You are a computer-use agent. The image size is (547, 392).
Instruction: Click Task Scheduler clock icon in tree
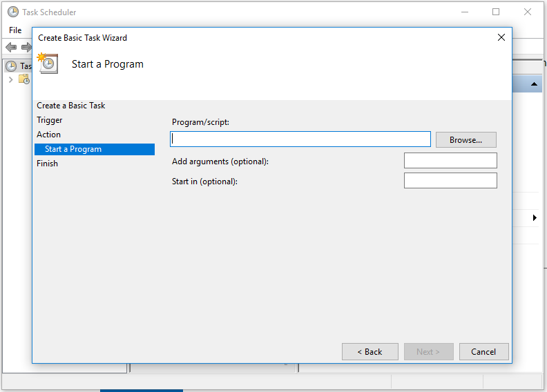[11, 66]
